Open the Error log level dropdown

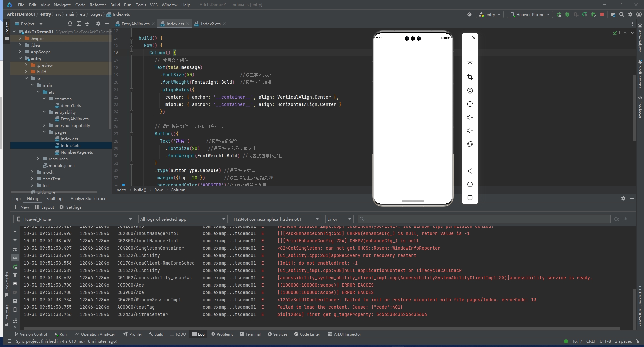point(339,219)
